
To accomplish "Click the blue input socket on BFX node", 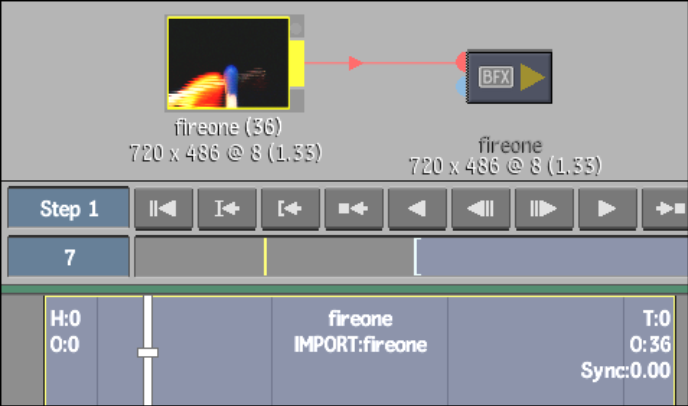I will (461, 86).
